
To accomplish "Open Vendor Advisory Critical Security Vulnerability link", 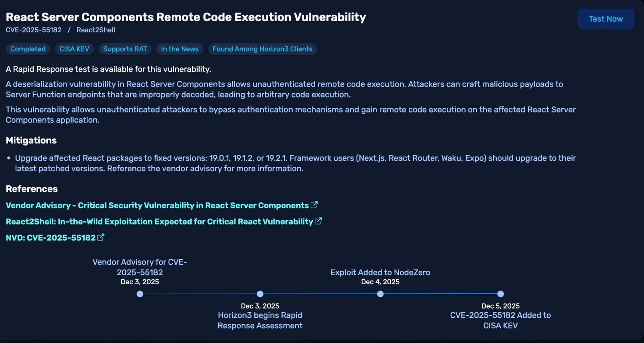I will (x=157, y=206).
